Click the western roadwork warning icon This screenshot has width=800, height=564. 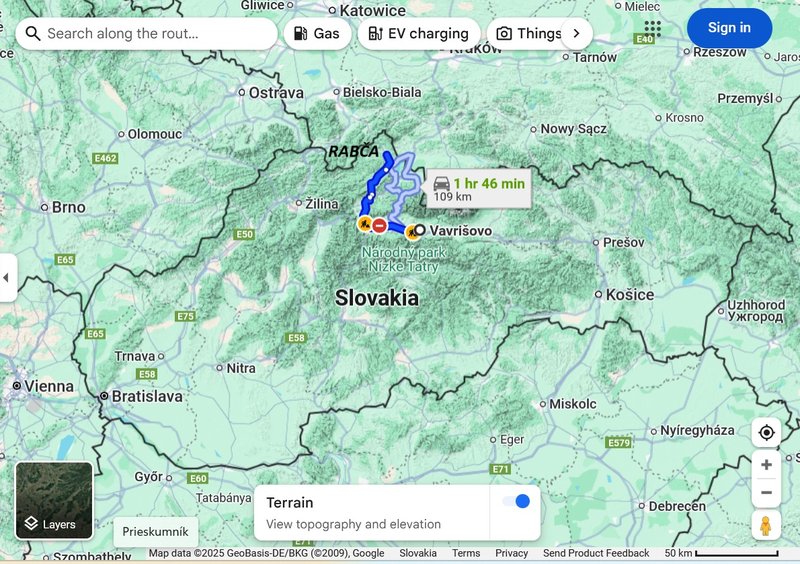[x=364, y=224]
